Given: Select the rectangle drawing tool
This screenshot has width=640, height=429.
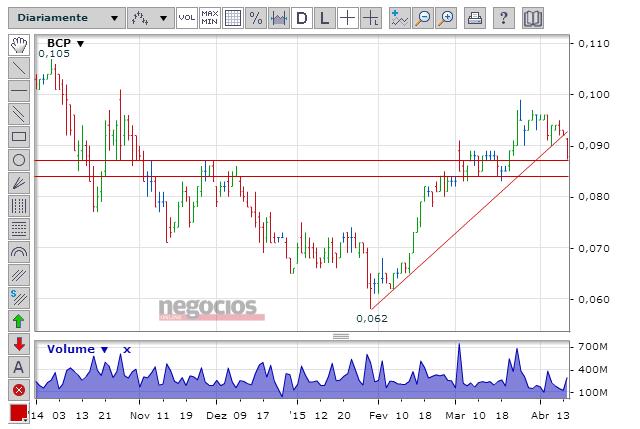Looking at the screenshot, I should click(19, 137).
